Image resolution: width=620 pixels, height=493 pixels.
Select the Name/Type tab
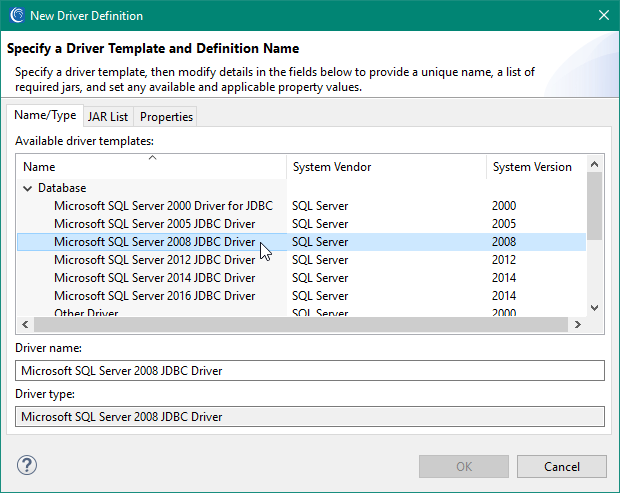(45, 115)
